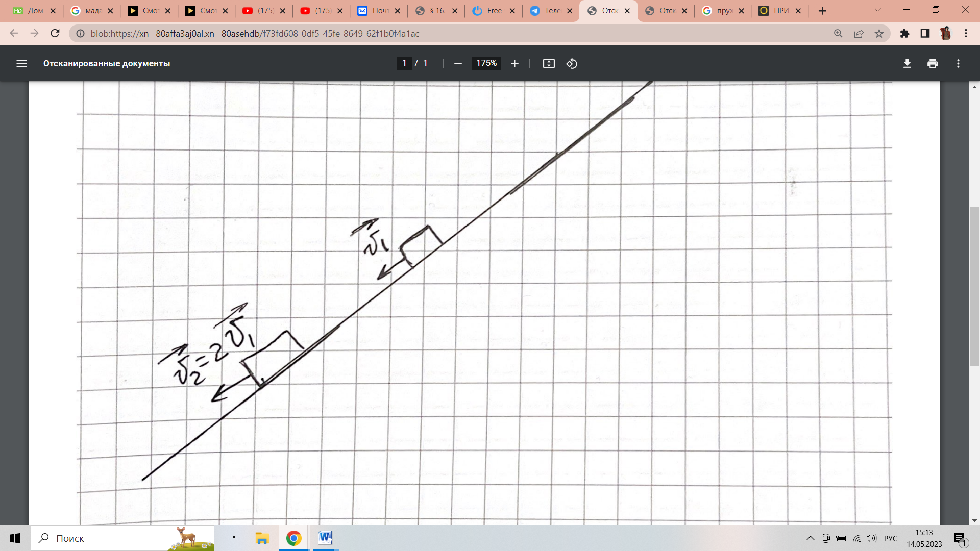The image size is (980, 551).
Task: Zoom out with the minus button
Action: click(458, 63)
